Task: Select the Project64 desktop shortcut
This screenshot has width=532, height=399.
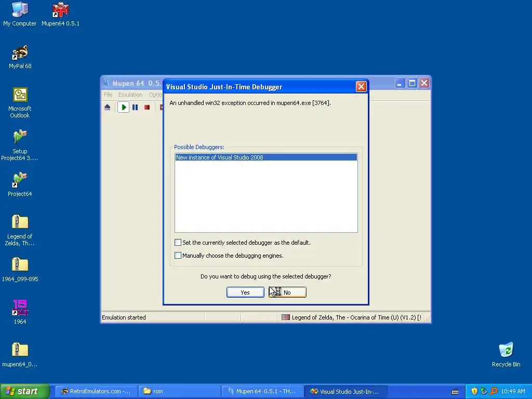Action: 20,184
